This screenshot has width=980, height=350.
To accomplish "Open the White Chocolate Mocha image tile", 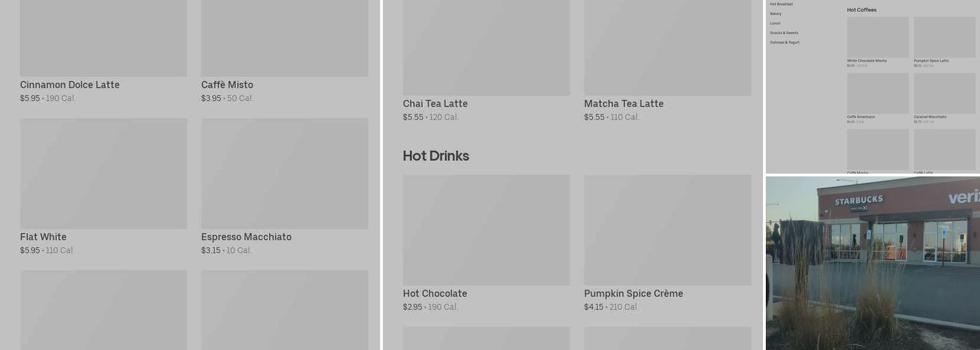I will click(x=877, y=37).
